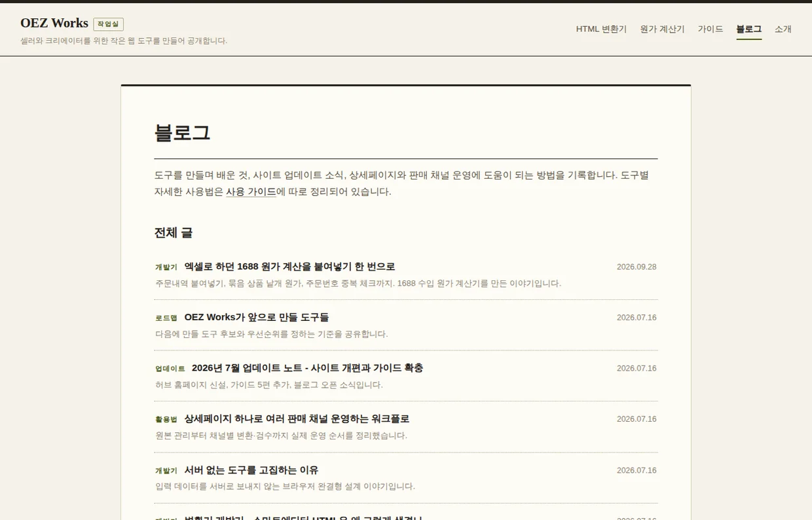Click summary 다음에 만들 도구 후보와 우선순위
Image resolution: width=812 pixels, height=520 pixels.
[272, 334]
